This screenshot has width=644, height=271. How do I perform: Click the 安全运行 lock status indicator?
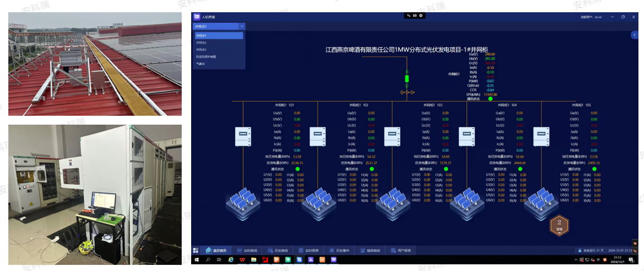590,250
